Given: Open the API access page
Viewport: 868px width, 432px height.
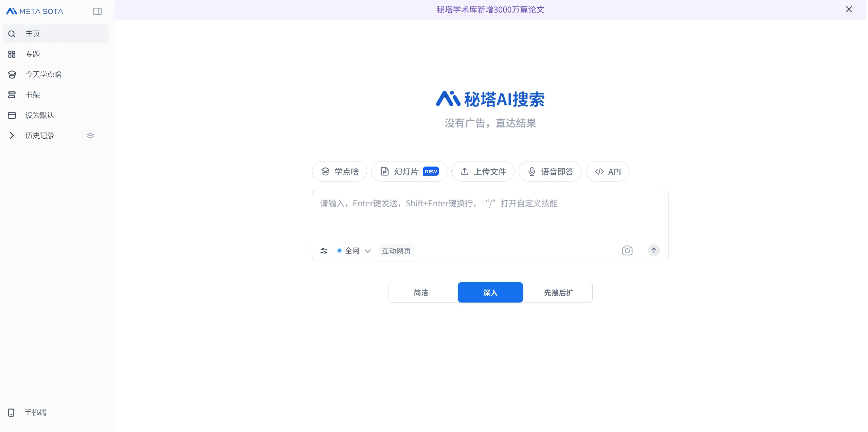Looking at the screenshot, I should 607,171.
